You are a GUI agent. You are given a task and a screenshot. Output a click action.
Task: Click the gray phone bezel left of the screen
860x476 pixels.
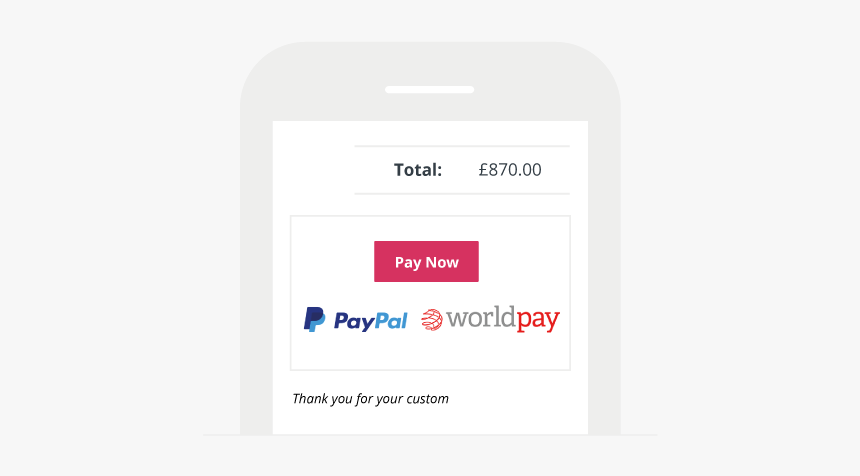tap(256, 274)
